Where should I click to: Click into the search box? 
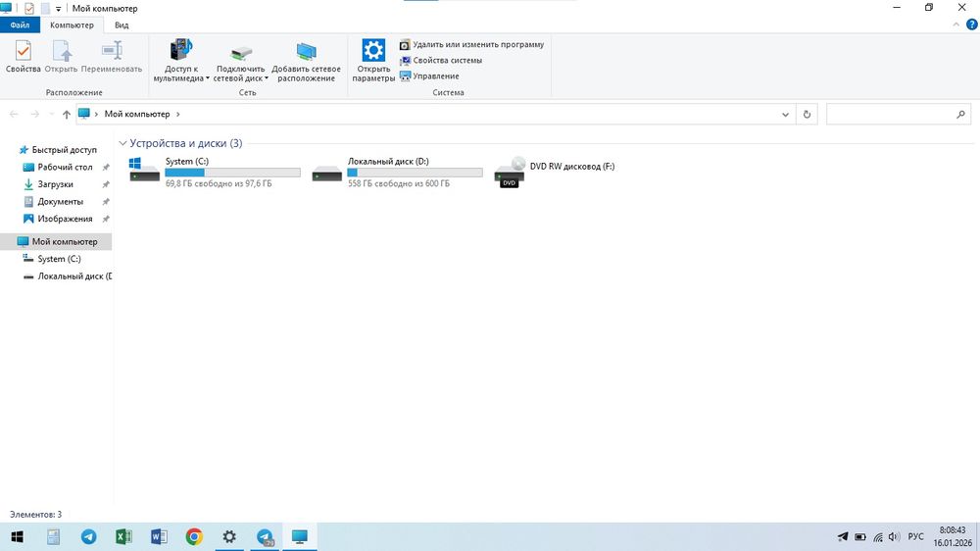[890, 114]
